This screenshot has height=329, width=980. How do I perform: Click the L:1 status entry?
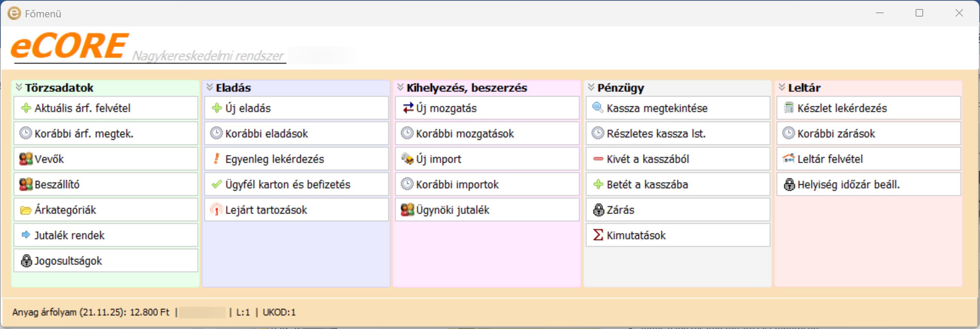coord(243,312)
